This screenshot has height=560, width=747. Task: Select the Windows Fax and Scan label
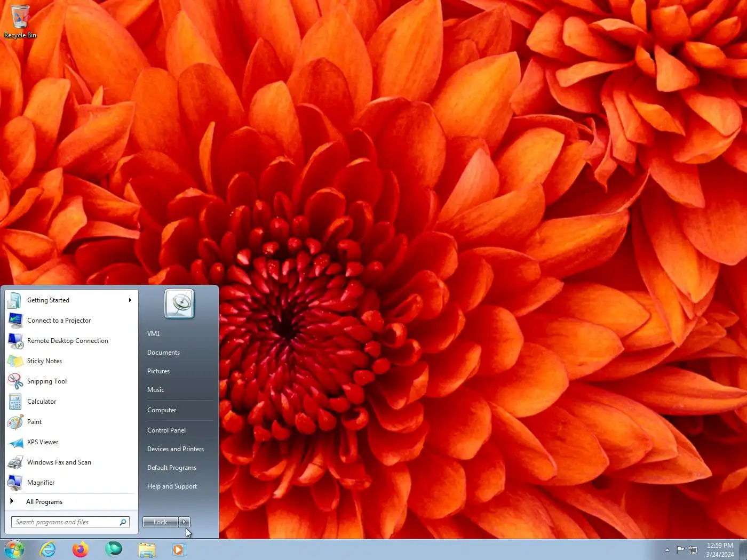pos(59,462)
